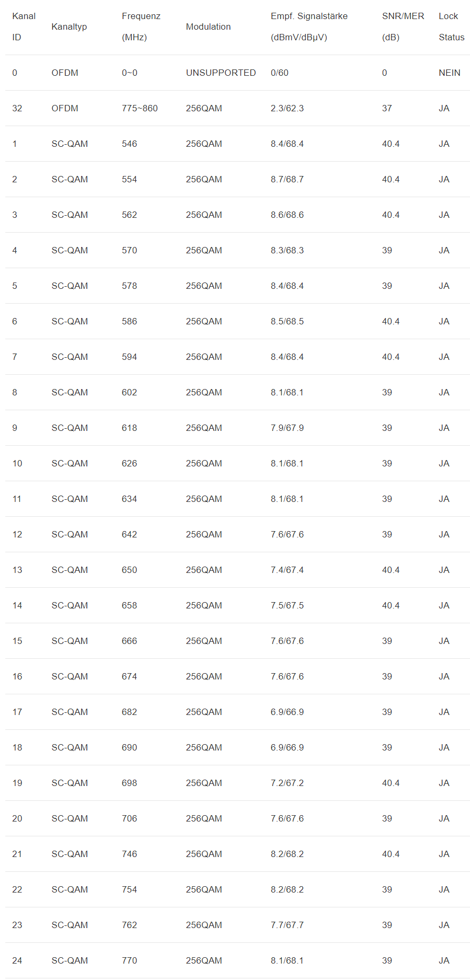Image resolution: width=470 pixels, height=980 pixels.
Task: Click signal strength value 8.7/68.7
Action: click(287, 179)
